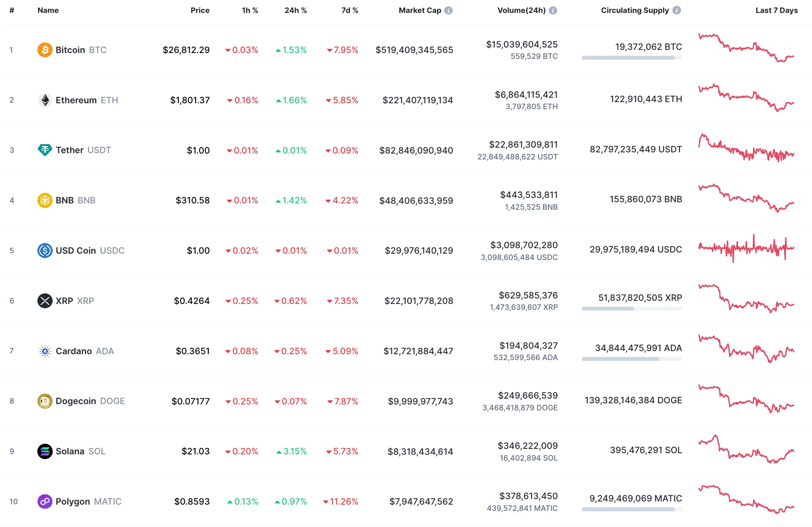Click the XRP coin logo
Viewport: 812px width, 527px height.
45,301
